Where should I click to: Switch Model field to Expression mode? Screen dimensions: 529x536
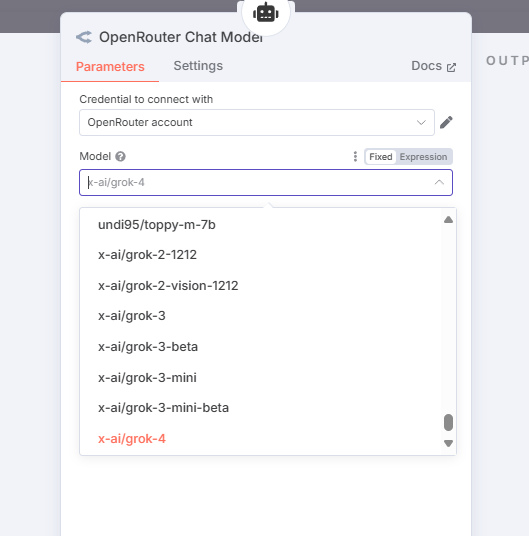click(x=423, y=157)
